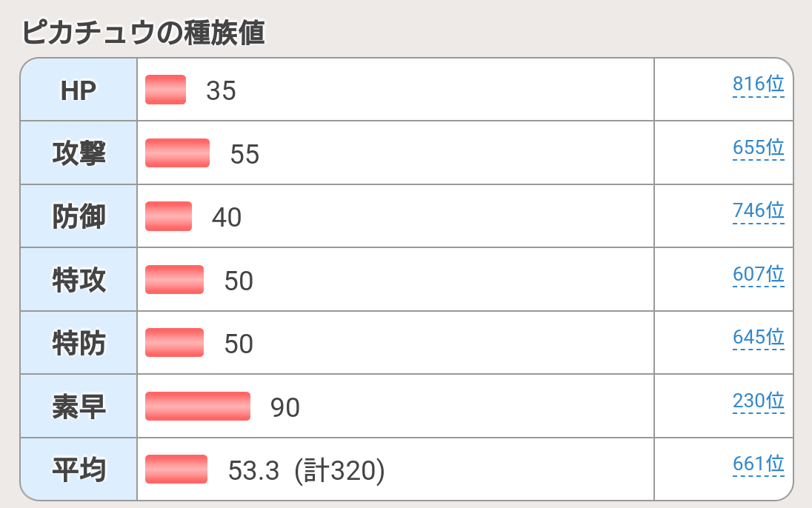Click the 防御 row label

pyautogui.click(x=79, y=216)
